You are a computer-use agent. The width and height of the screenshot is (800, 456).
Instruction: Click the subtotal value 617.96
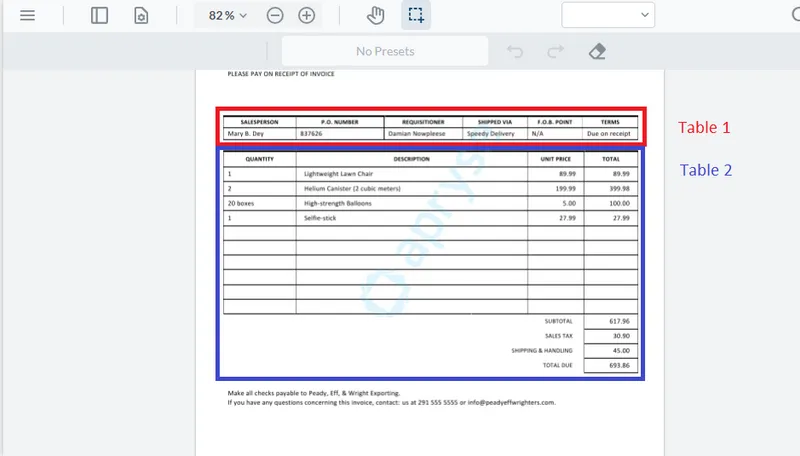(619, 321)
